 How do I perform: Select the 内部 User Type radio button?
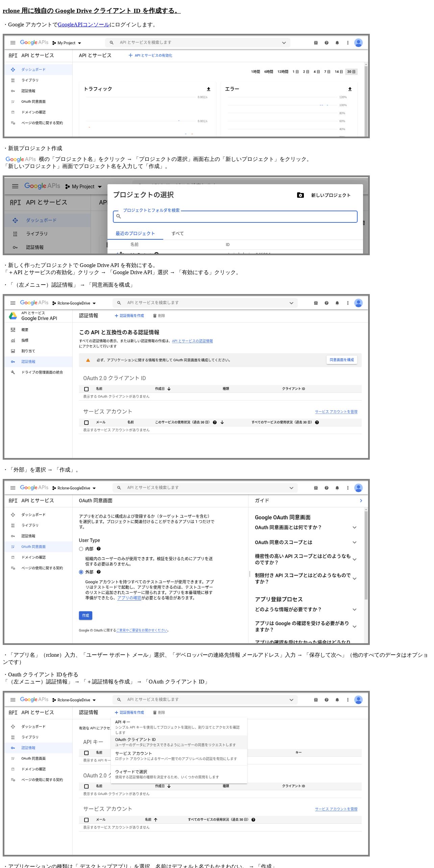[x=81, y=549]
